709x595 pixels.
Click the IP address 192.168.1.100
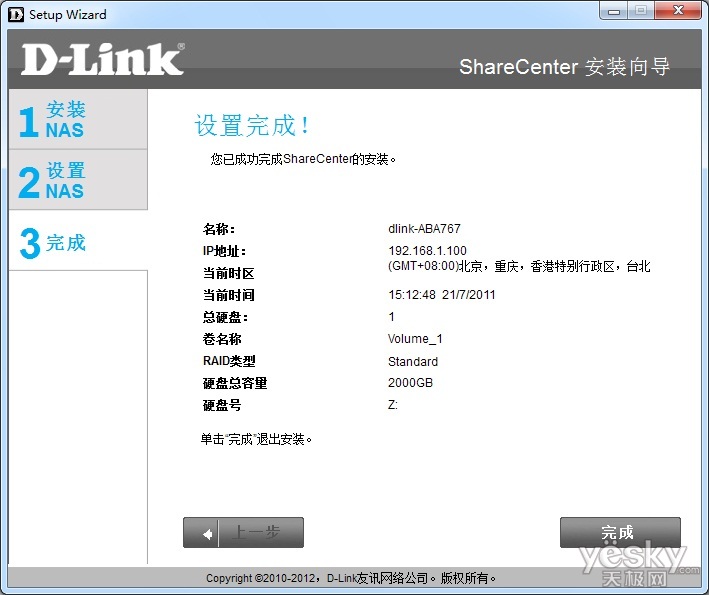[427, 250]
